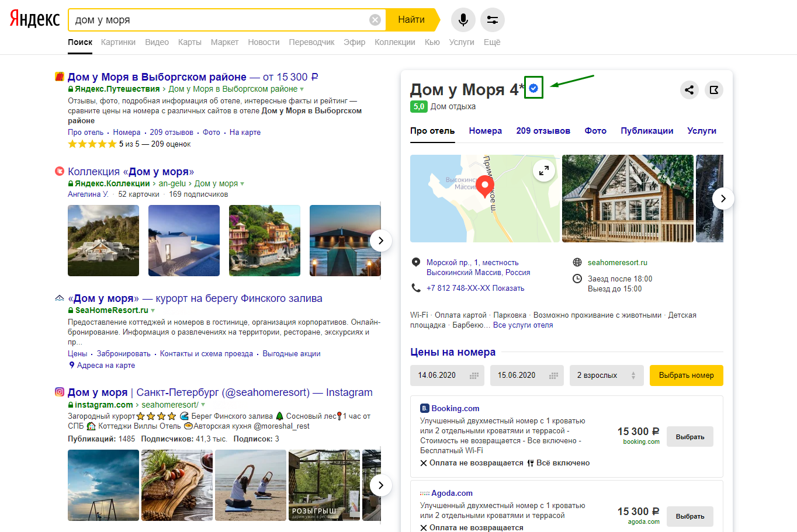Open the Номера tab of hotel card
The image size is (797, 532).
pos(486,131)
